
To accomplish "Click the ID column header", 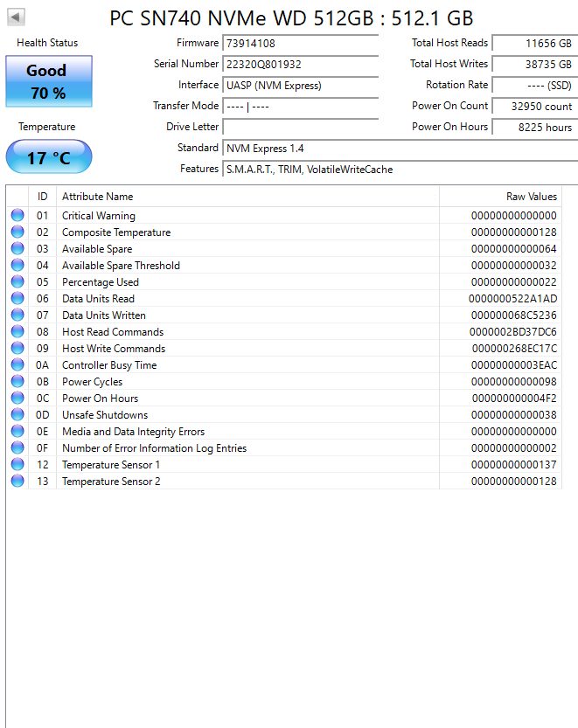I will click(42, 197).
